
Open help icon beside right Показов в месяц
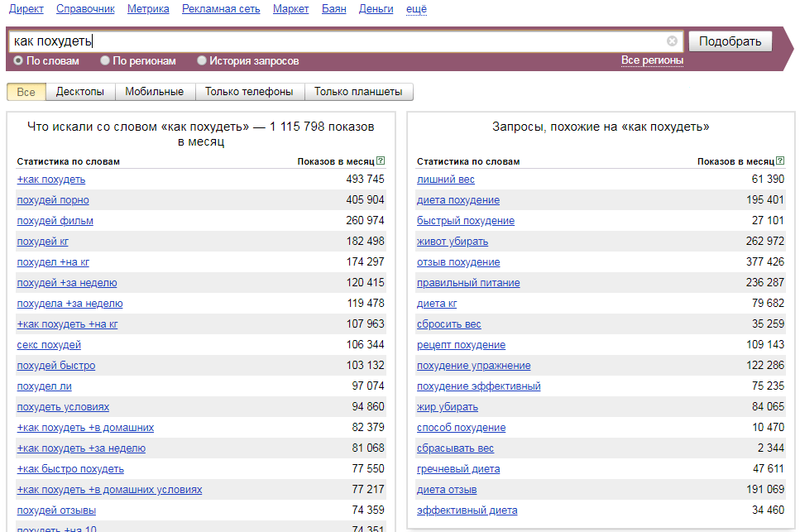(x=780, y=161)
